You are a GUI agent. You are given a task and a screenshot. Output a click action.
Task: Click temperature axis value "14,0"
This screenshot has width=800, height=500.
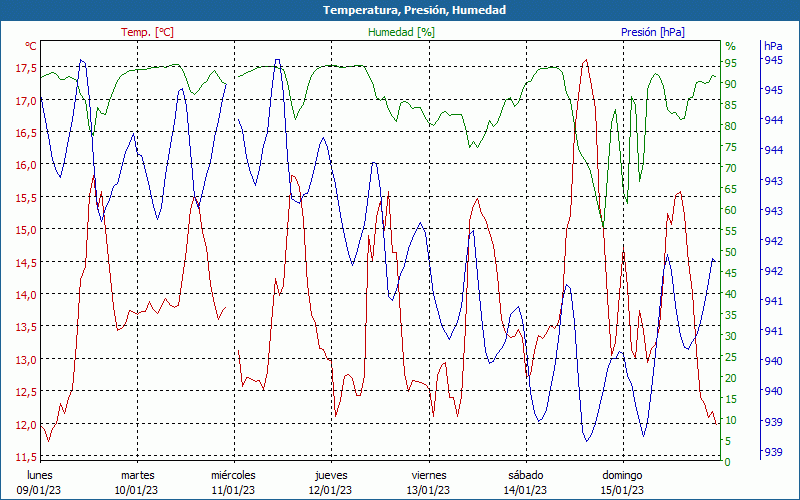tap(26, 295)
